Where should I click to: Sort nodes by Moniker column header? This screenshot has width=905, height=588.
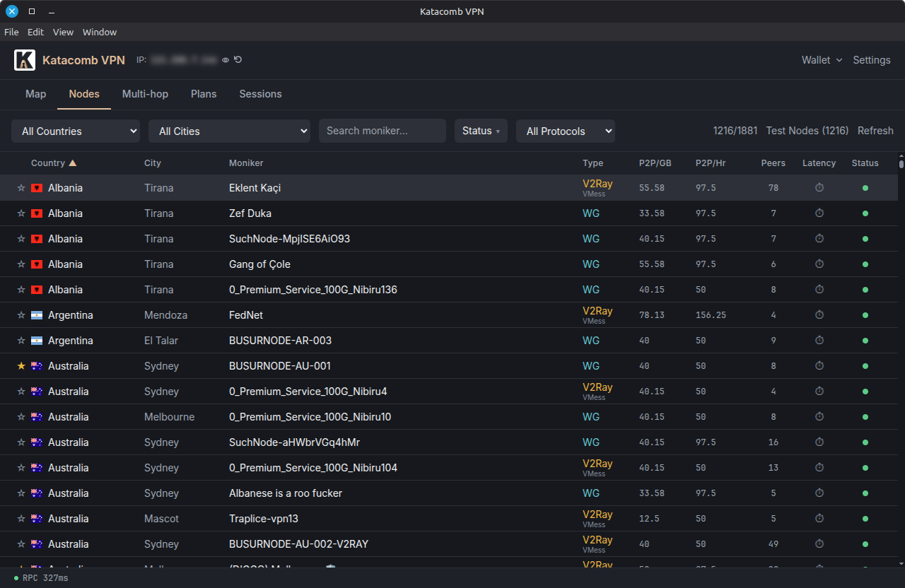click(246, 163)
